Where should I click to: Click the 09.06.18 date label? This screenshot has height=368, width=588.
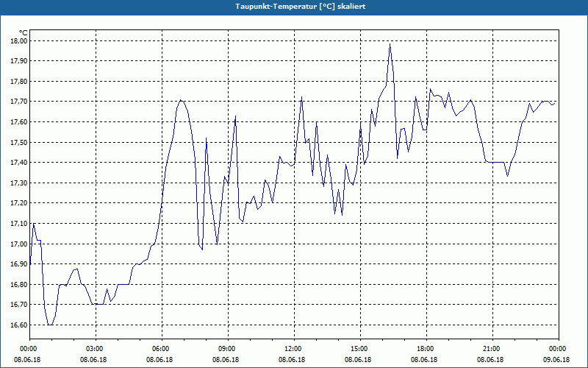(x=556, y=360)
